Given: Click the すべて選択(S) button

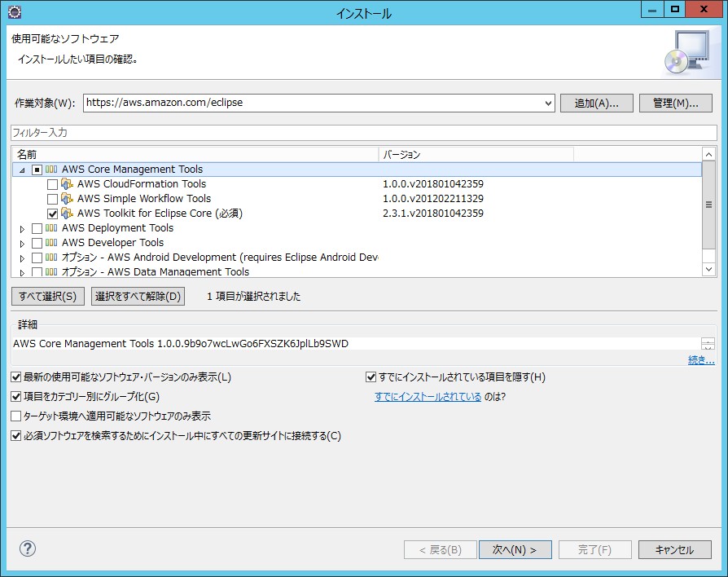Looking at the screenshot, I should [48, 296].
